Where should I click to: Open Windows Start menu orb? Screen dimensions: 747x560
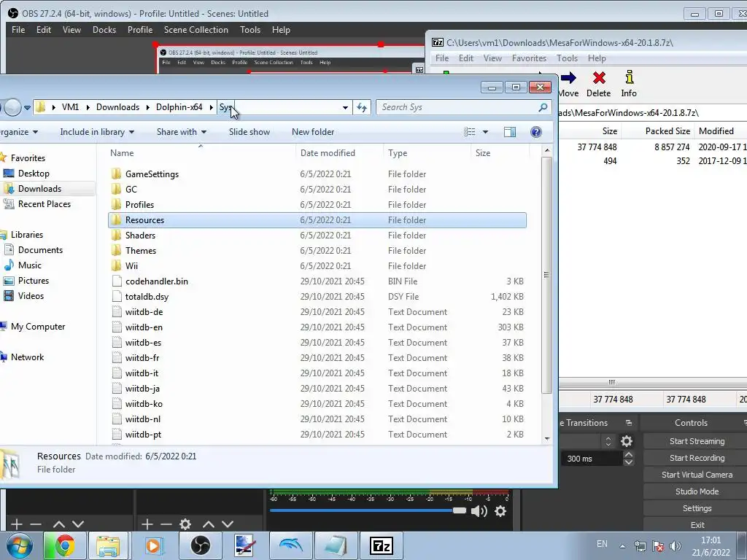19,545
